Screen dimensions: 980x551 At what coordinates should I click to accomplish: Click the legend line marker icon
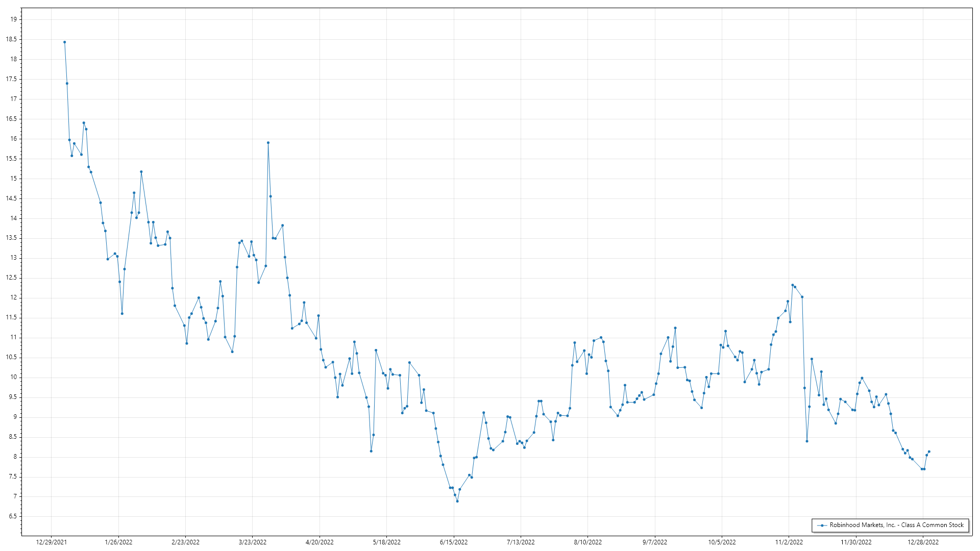822,525
